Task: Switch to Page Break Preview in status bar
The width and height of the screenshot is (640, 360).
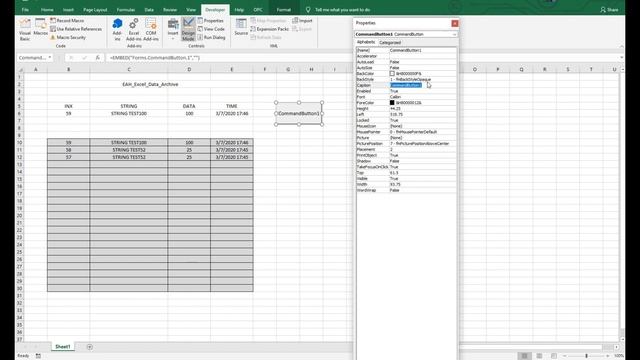Action: click(x=553, y=356)
